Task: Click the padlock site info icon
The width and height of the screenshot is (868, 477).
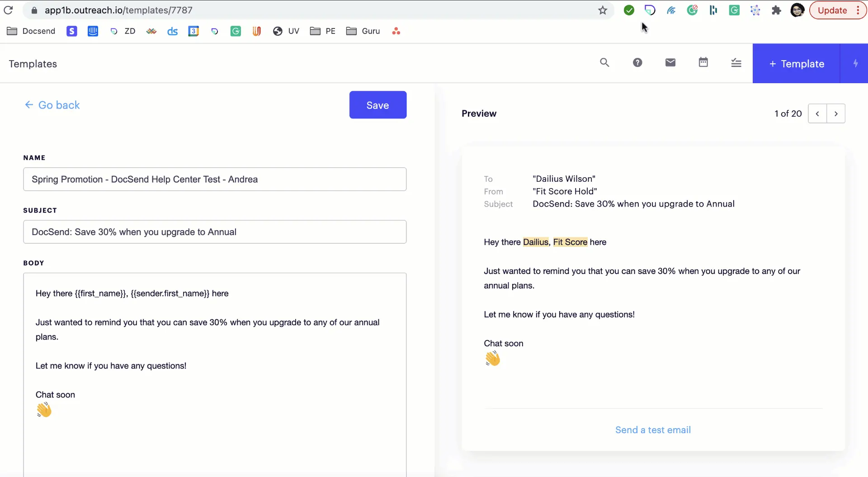Action: [34, 10]
